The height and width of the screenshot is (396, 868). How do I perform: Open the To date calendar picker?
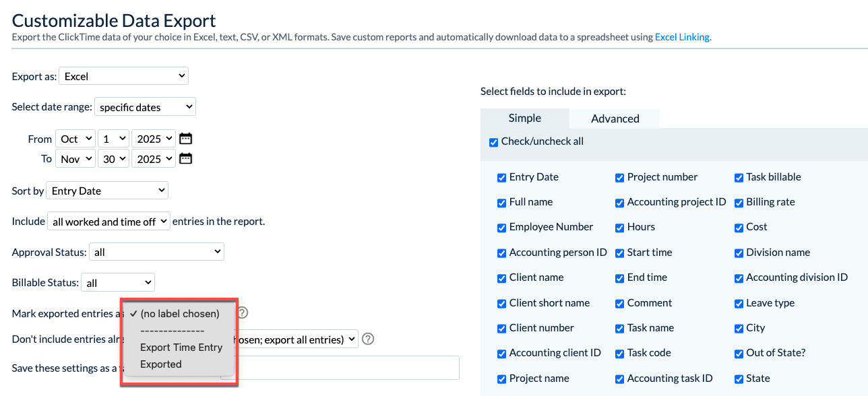coord(185,159)
